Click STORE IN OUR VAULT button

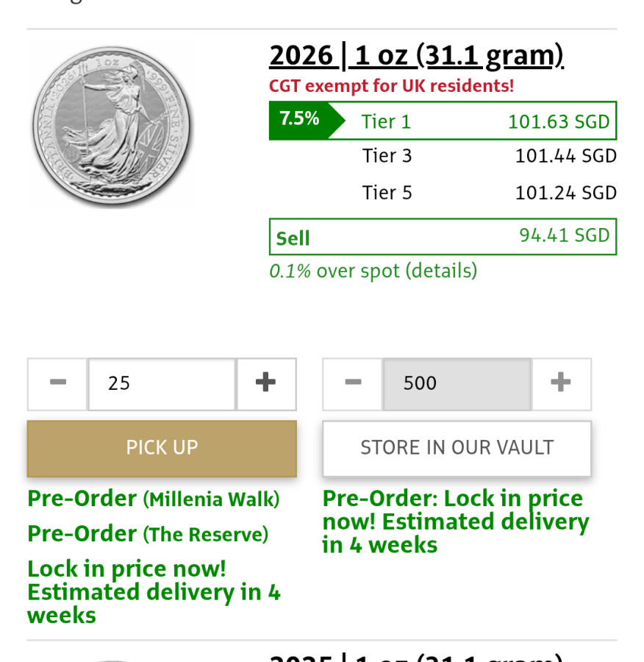(x=457, y=448)
